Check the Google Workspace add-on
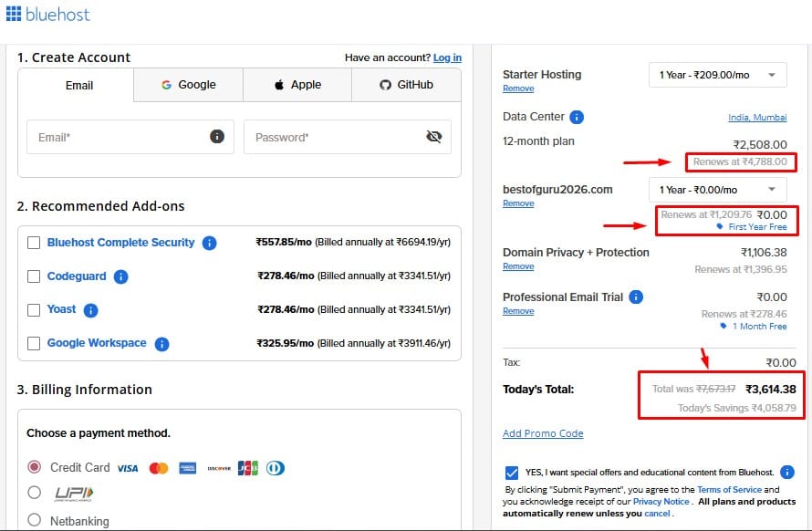Image resolution: width=812 pixels, height=531 pixels. pyautogui.click(x=34, y=343)
